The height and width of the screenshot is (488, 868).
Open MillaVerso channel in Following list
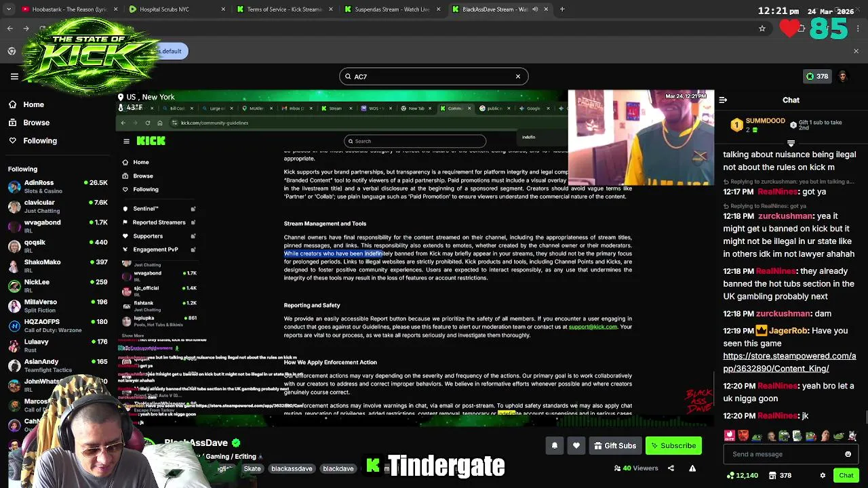click(58, 306)
